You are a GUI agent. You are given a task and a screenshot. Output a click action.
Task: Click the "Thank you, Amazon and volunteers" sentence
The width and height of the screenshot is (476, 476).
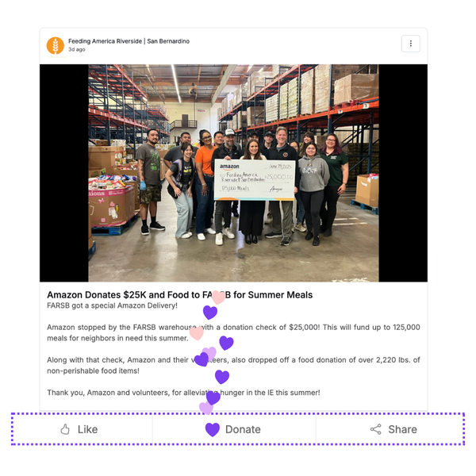(183, 393)
